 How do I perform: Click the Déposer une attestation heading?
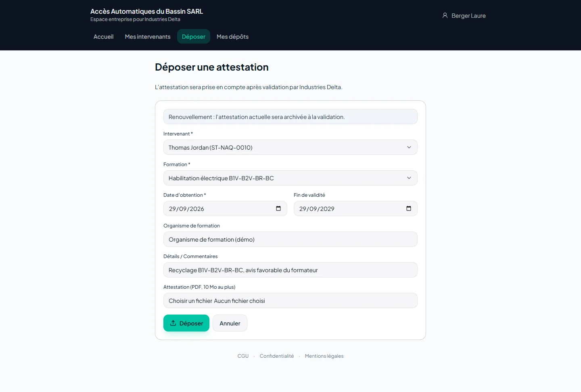point(212,67)
